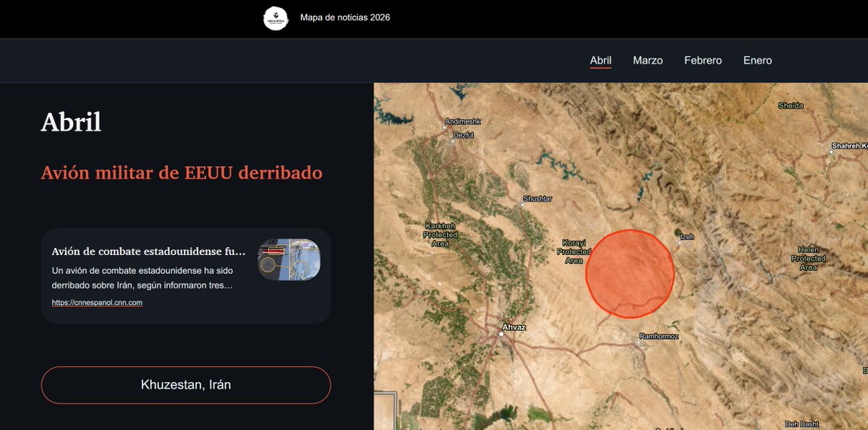Open the 'Avión de combate estadounidense' card title
868x430 pixels.
149,251
